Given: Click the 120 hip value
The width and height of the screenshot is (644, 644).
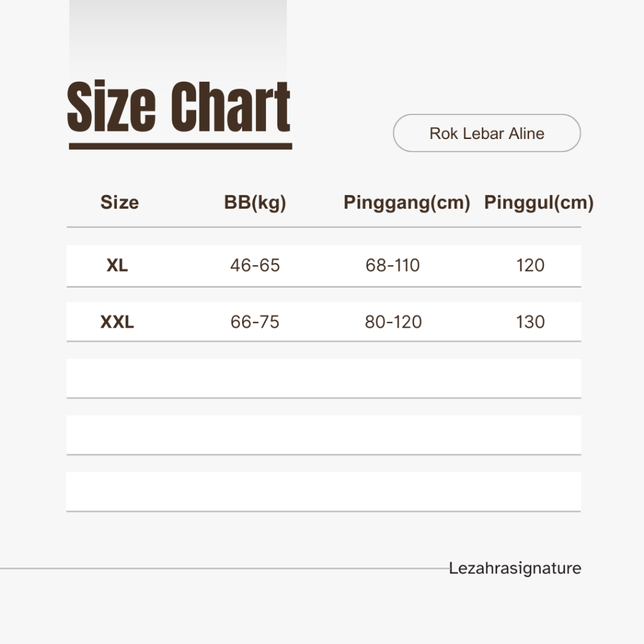Looking at the screenshot, I should pos(530,265).
